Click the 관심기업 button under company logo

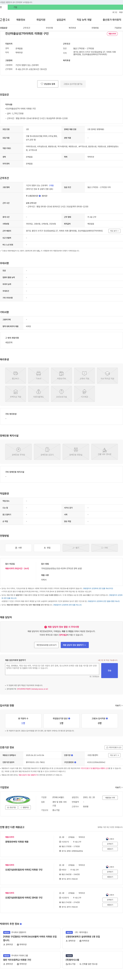point(11,807)
